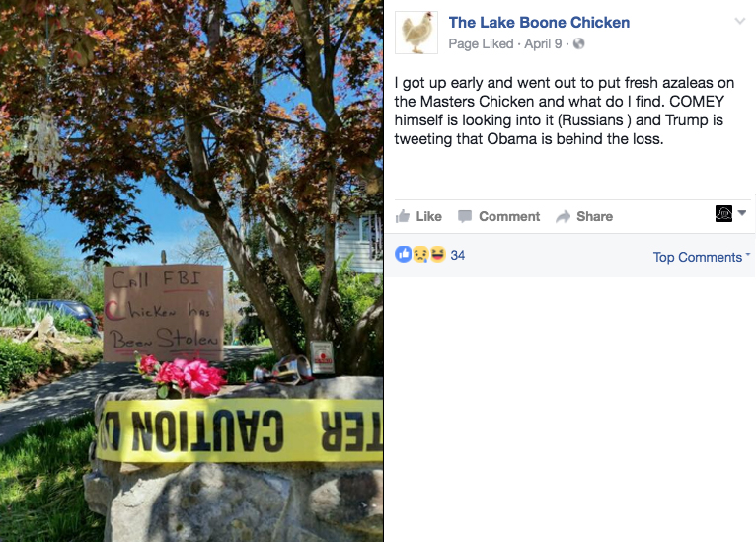
Task: Open the Top Comments sorting dropdown
Action: click(702, 257)
